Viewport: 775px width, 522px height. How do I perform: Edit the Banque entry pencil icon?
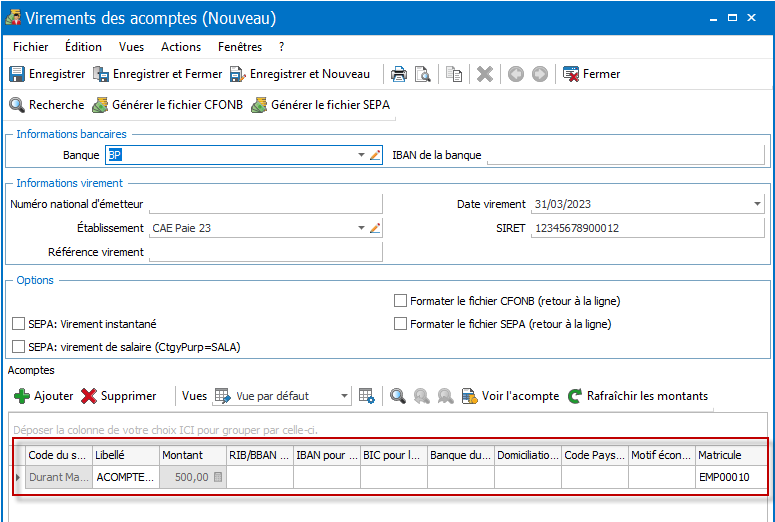[375, 155]
